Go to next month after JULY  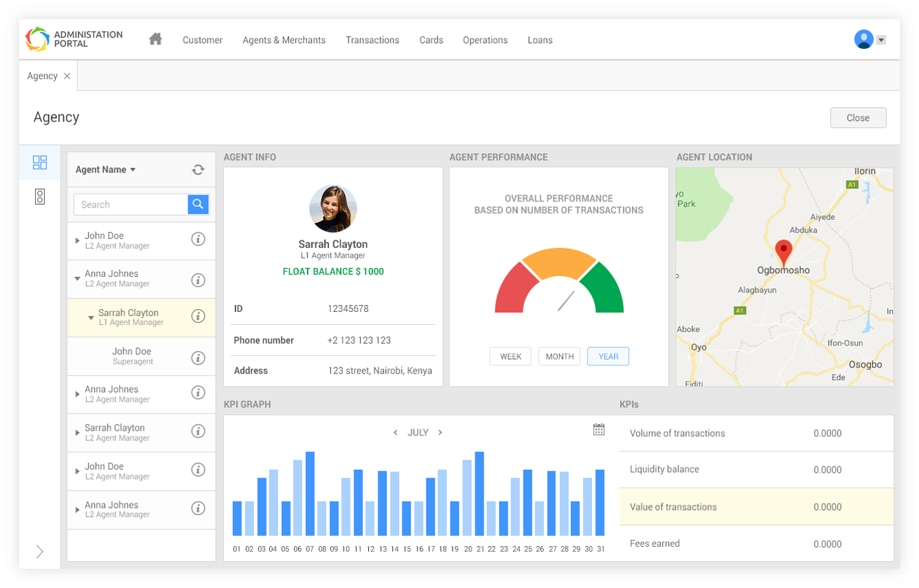pos(440,433)
